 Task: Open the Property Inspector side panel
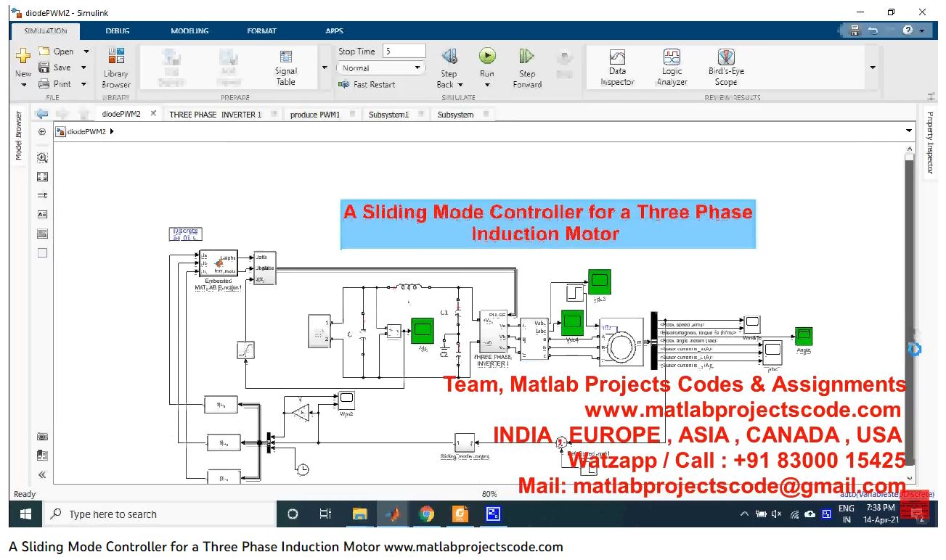coord(929,143)
